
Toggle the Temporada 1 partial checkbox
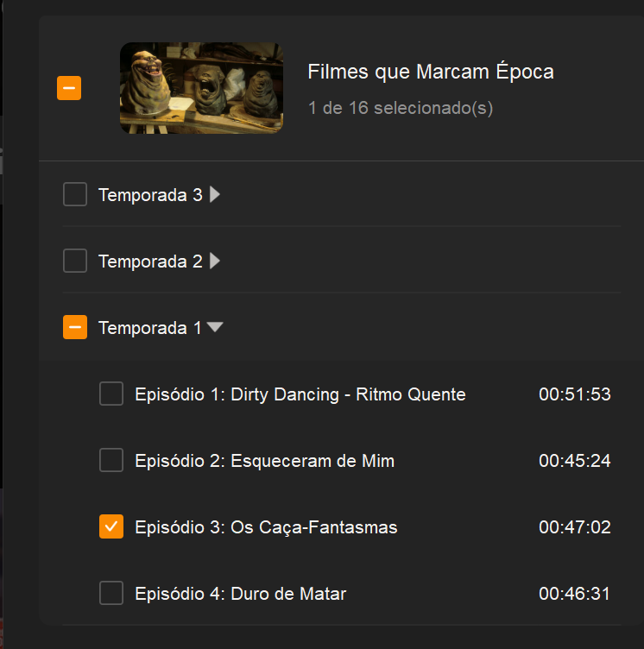click(x=75, y=327)
